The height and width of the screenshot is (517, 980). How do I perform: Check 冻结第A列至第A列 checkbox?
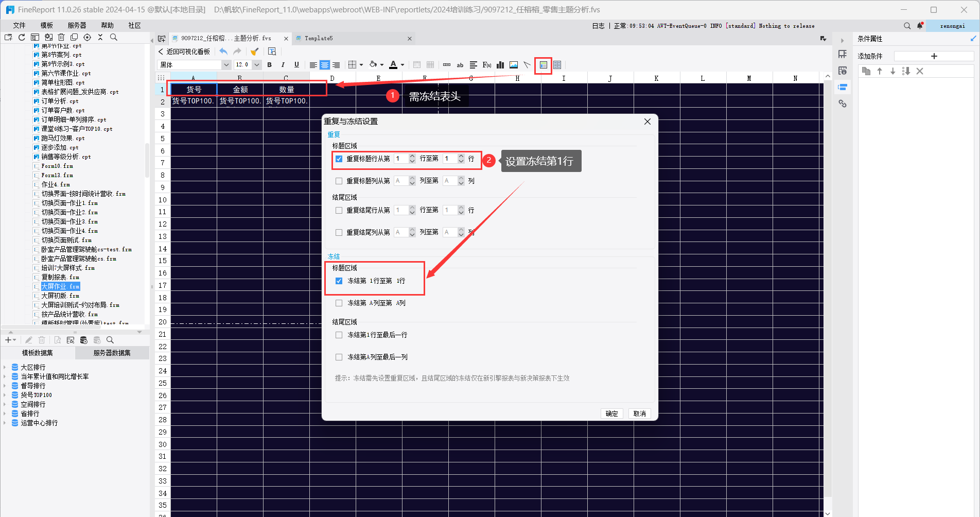pyautogui.click(x=339, y=303)
